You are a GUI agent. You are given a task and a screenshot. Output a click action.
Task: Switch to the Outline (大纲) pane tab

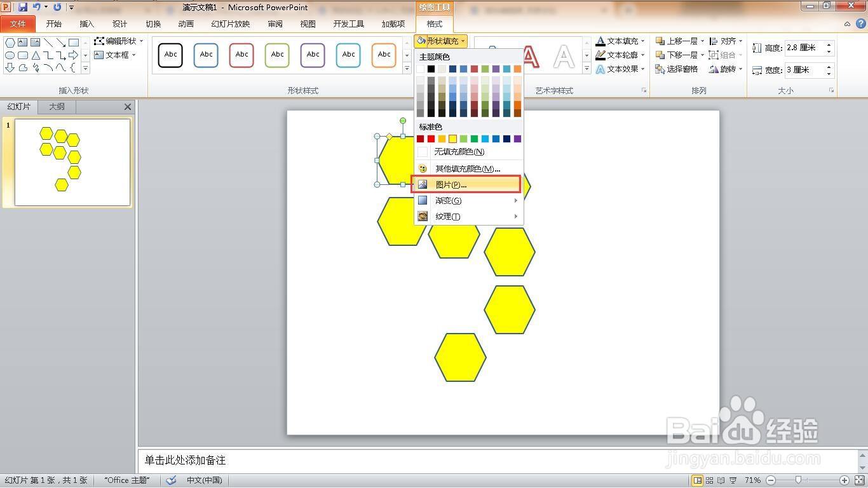click(x=57, y=107)
